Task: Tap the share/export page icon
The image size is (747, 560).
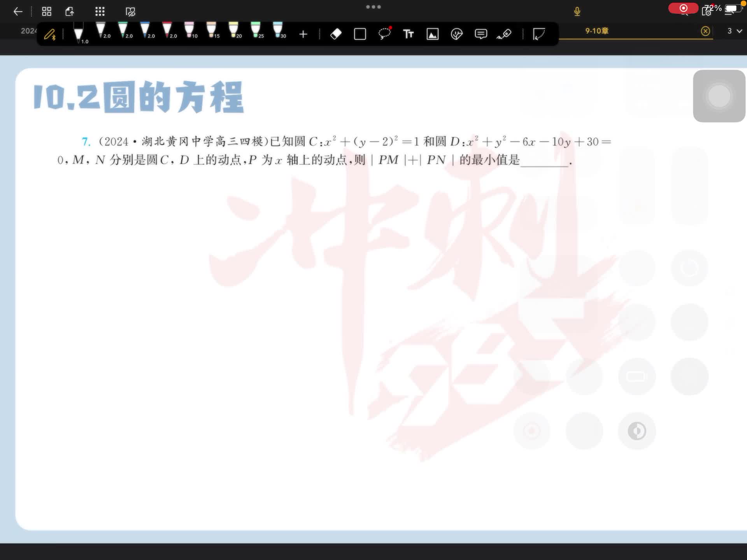Action: tap(70, 12)
